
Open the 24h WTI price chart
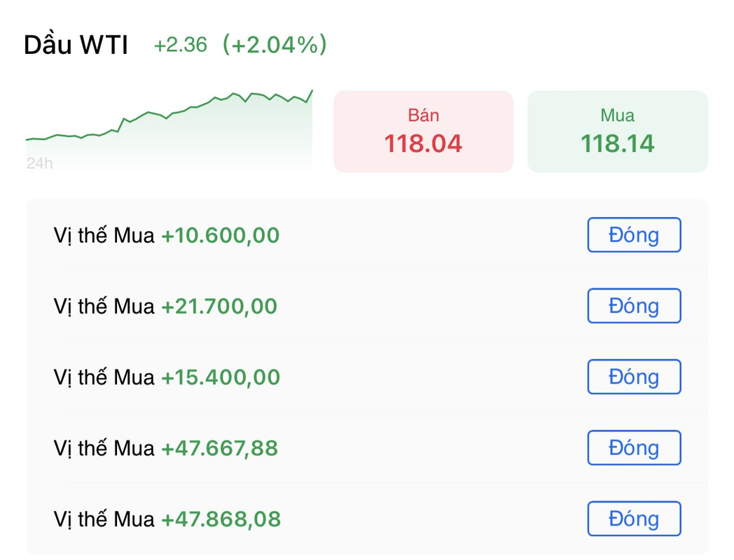[169, 130]
